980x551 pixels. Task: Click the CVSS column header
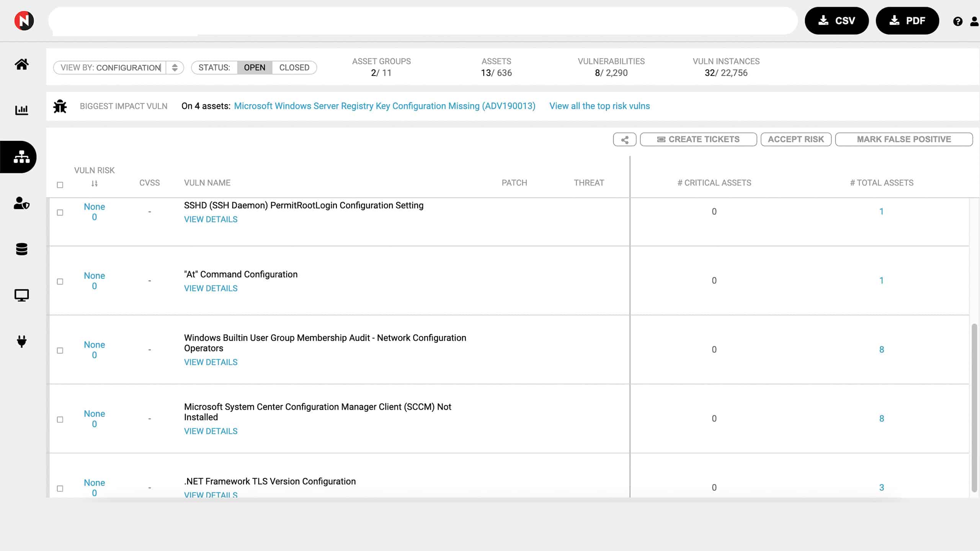[x=150, y=183]
